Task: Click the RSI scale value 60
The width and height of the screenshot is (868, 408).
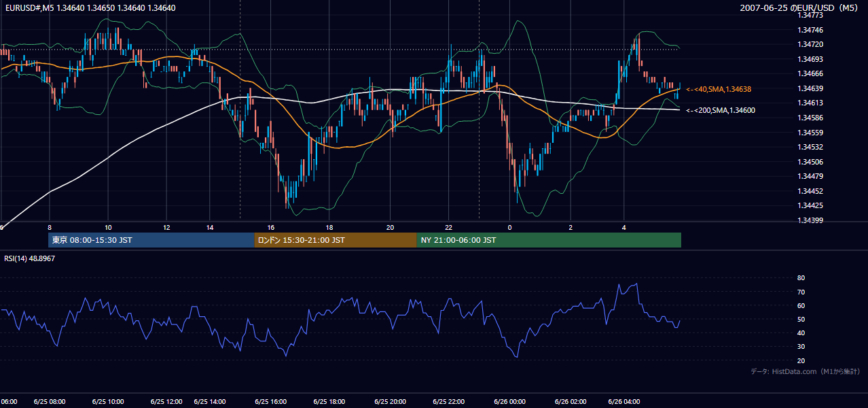Action: [x=801, y=305]
